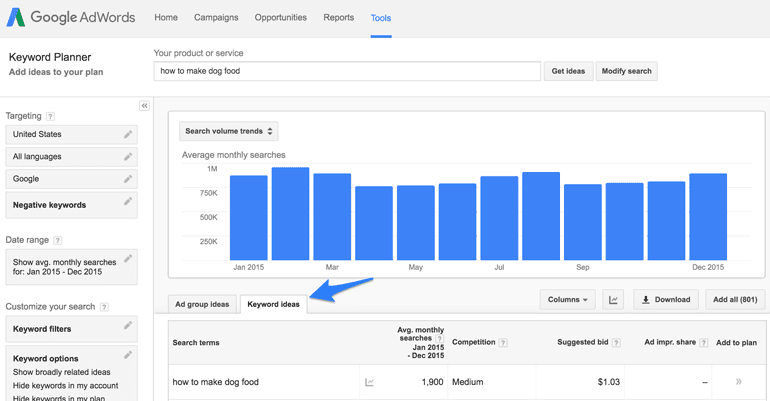Screen dimensions: 770x401
Task: Open the Columns dropdown
Action: [568, 299]
